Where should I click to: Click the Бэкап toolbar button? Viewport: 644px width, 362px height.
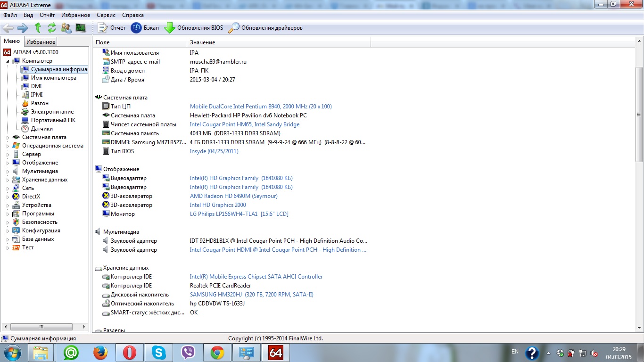tap(145, 28)
